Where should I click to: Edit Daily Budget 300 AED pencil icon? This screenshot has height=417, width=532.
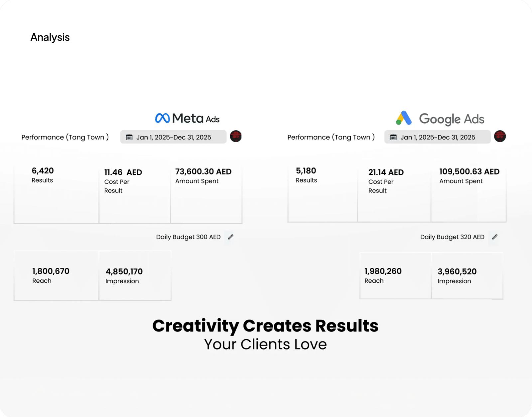click(x=231, y=237)
